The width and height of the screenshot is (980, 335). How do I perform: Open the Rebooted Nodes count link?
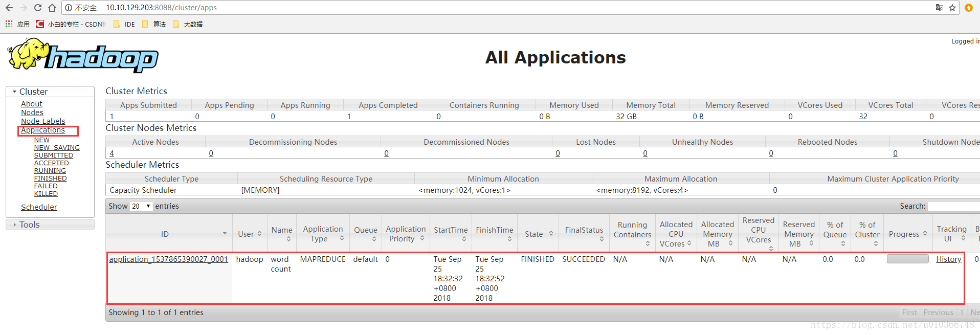coord(771,153)
